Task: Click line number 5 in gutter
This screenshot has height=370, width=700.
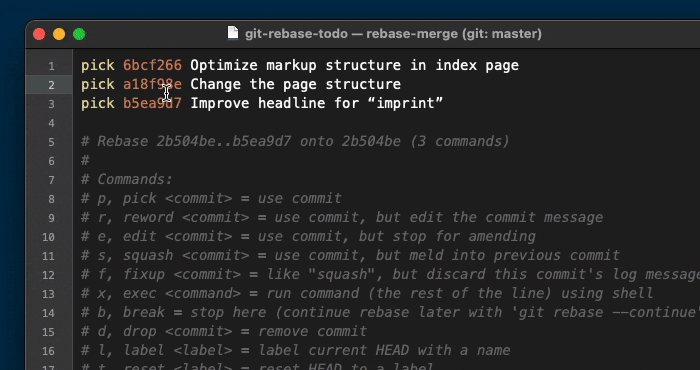Action: [x=51, y=142]
